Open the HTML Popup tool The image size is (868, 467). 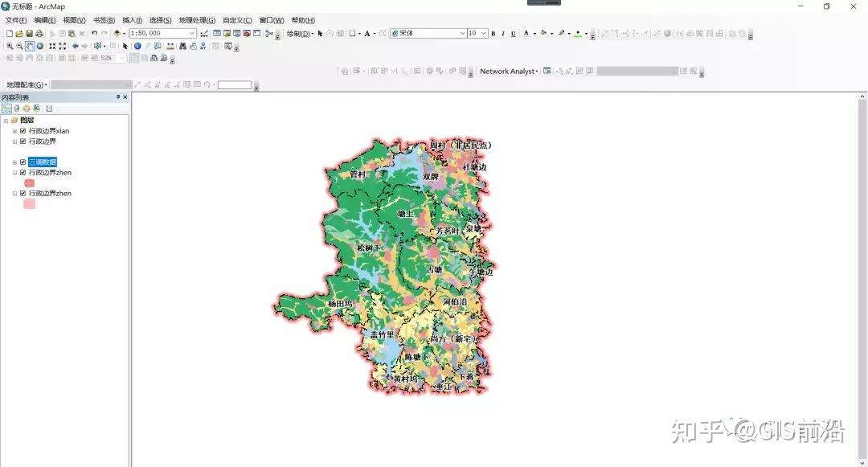click(158, 46)
